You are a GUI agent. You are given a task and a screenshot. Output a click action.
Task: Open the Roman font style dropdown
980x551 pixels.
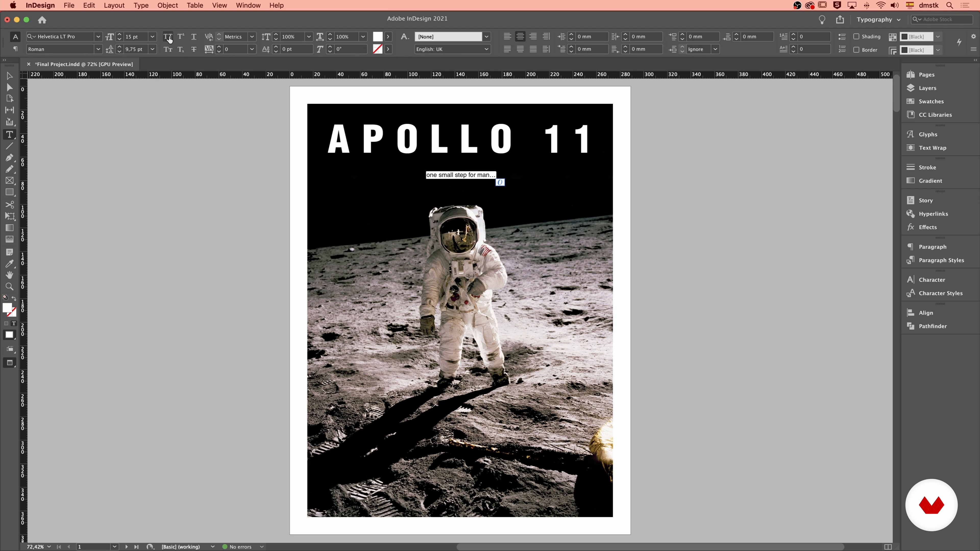coord(98,49)
